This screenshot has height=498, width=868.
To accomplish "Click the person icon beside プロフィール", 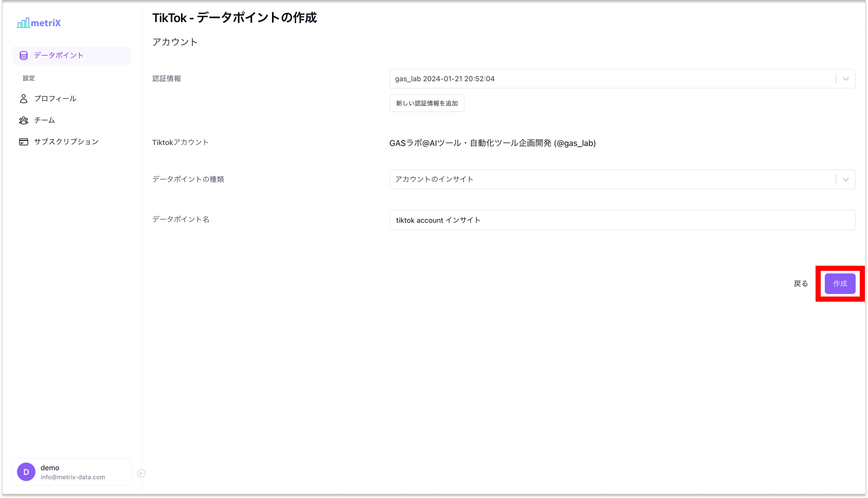I will click(x=24, y=99).
